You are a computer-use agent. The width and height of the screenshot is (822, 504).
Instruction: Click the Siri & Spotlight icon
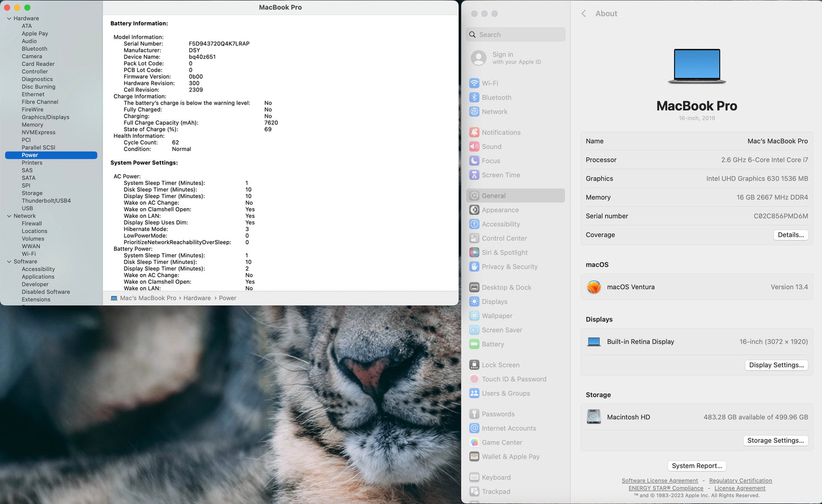tap(474, 253)
